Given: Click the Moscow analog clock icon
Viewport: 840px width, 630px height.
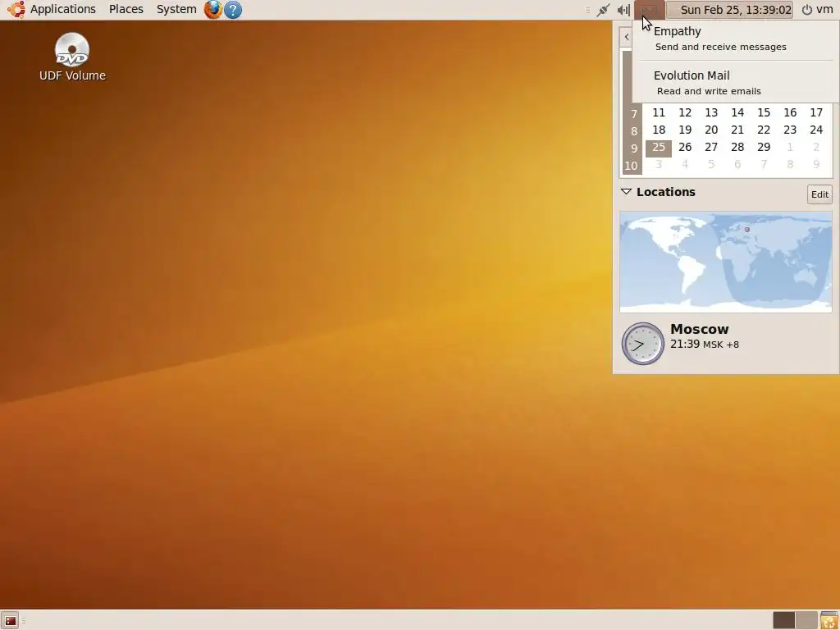Looking at the screenshot, I should pos(643,344).
